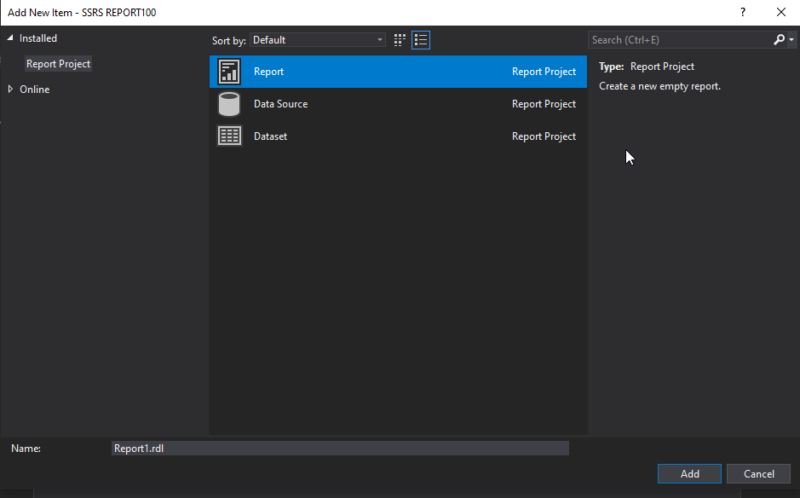The width and height of the screenshot is (800, 498).
Task: Click the Add button
Action: pos(689,473)
